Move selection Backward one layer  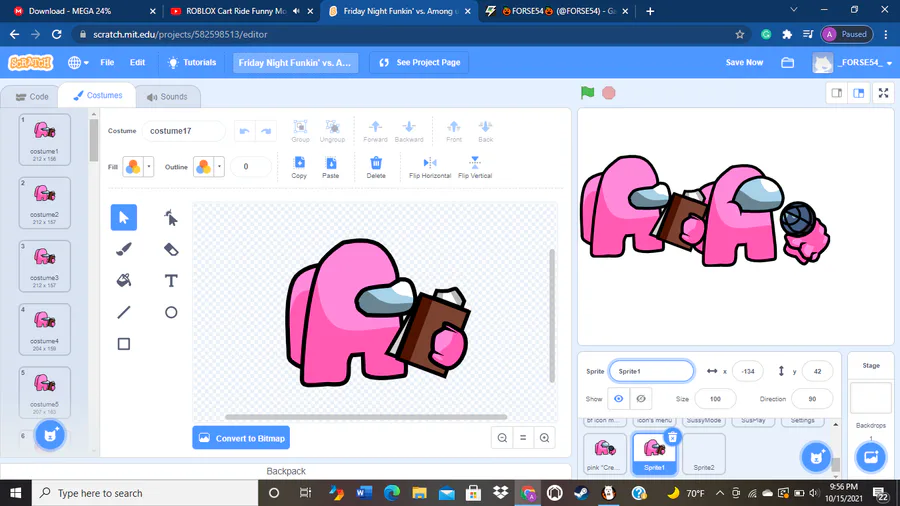point(409,131)
